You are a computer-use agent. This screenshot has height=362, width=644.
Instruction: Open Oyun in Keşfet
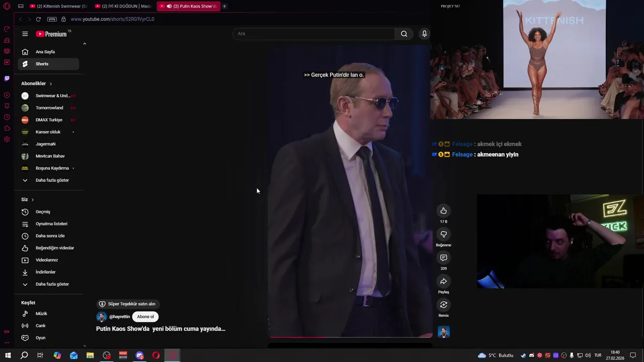(x=48, y=338)
